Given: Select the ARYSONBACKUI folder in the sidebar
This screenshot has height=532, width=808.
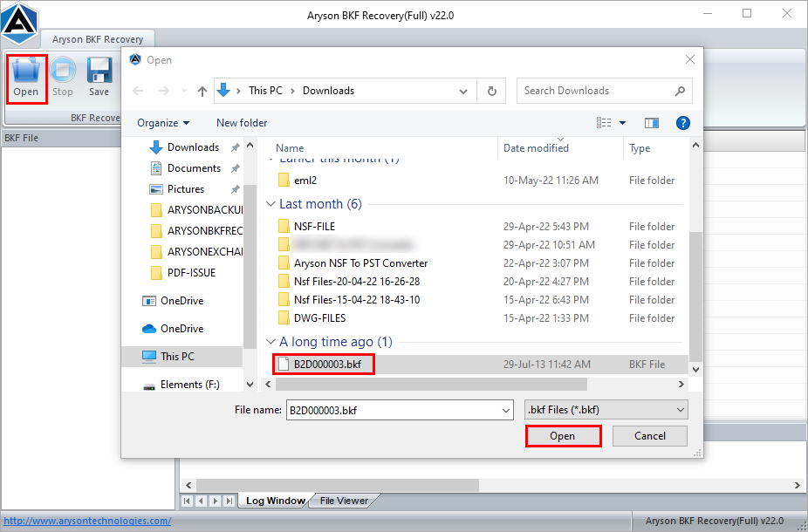Looking at the screenshot, I should (204, 210).
